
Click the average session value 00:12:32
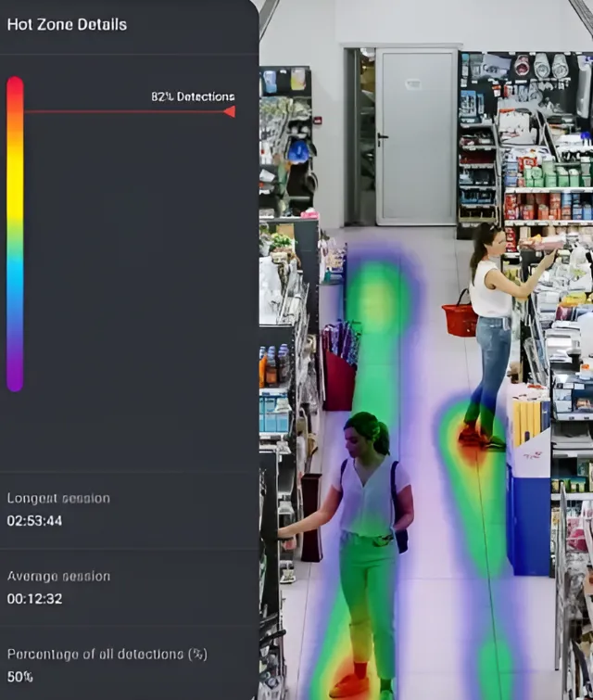pyautogui.click(x=34, y=599)
